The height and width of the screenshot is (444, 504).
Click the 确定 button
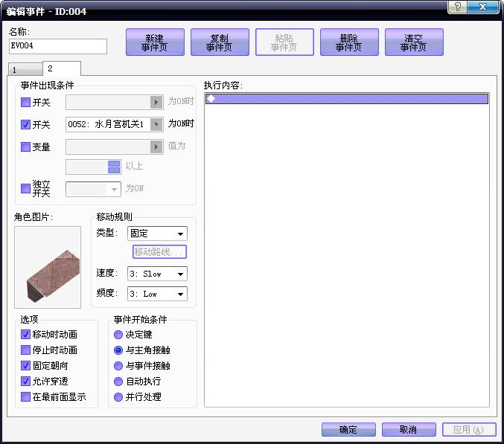pos(348,429)
